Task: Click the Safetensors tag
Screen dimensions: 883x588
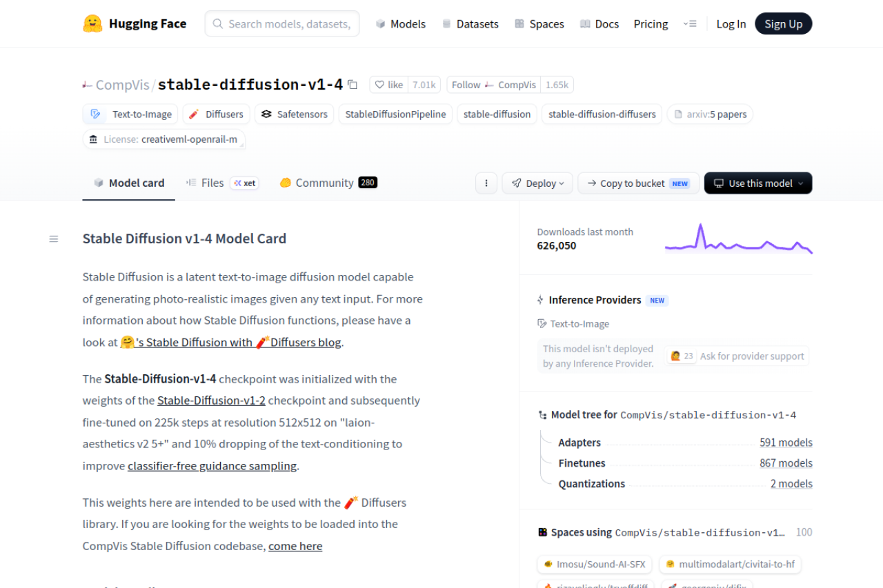Action: click(x=295, y=114)
